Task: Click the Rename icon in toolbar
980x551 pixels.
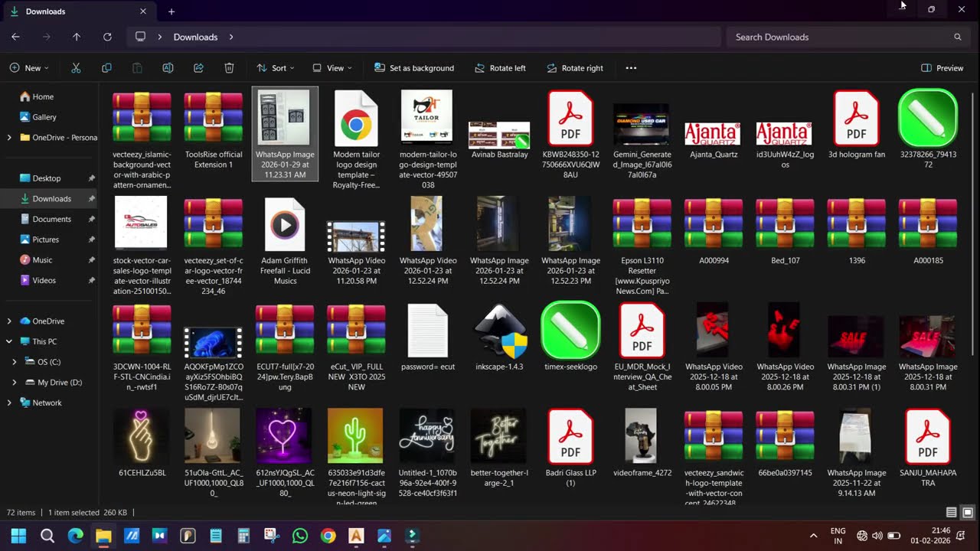Action: (x=168, y=68)
